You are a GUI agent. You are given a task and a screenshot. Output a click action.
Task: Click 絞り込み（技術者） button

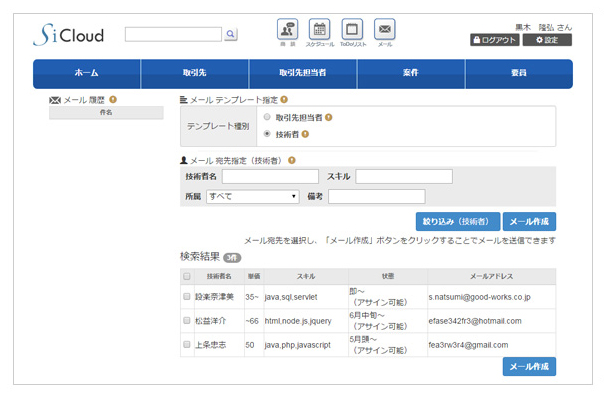[458, 221]
